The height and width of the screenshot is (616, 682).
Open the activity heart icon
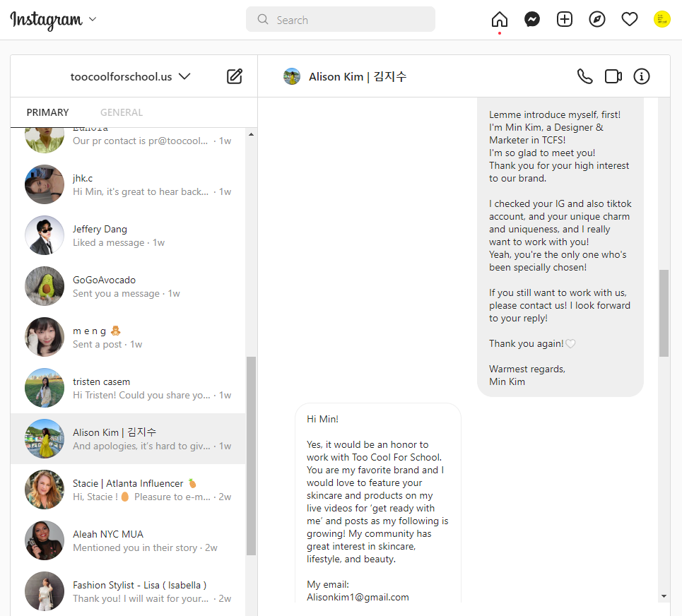[630, 19]
